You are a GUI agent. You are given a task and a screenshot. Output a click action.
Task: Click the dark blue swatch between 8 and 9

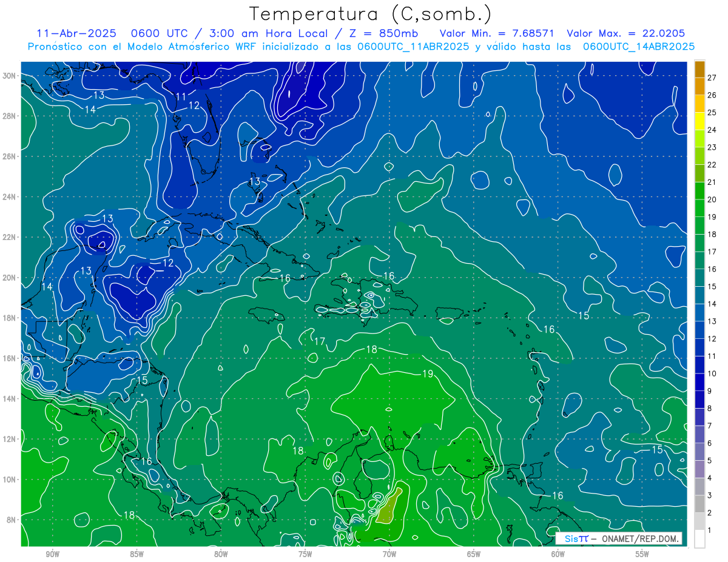[699, 400]
